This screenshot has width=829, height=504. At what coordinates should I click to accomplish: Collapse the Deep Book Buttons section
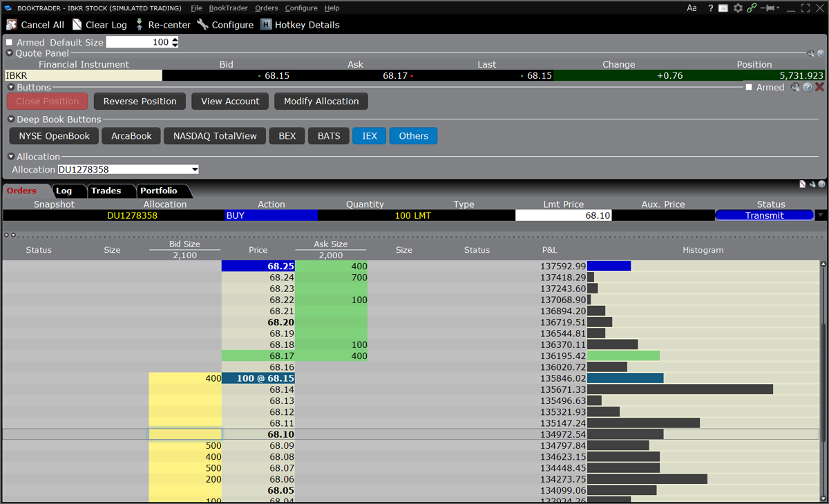point(10,118)
